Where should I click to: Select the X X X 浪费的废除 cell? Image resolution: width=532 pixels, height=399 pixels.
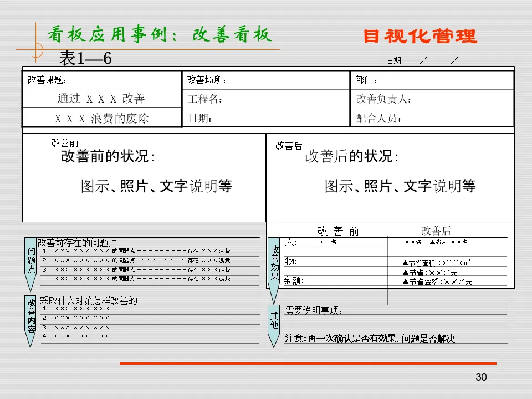tap(102, 118)
